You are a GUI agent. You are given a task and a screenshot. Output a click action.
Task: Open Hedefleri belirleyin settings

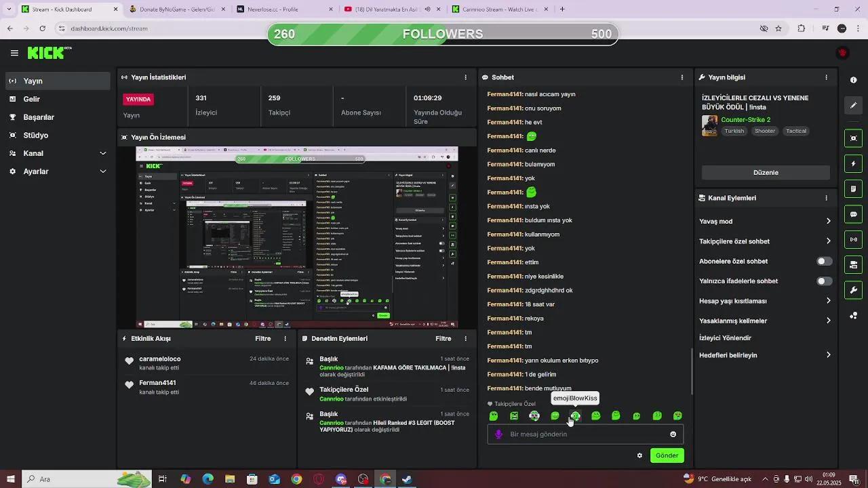click(765, 355)
